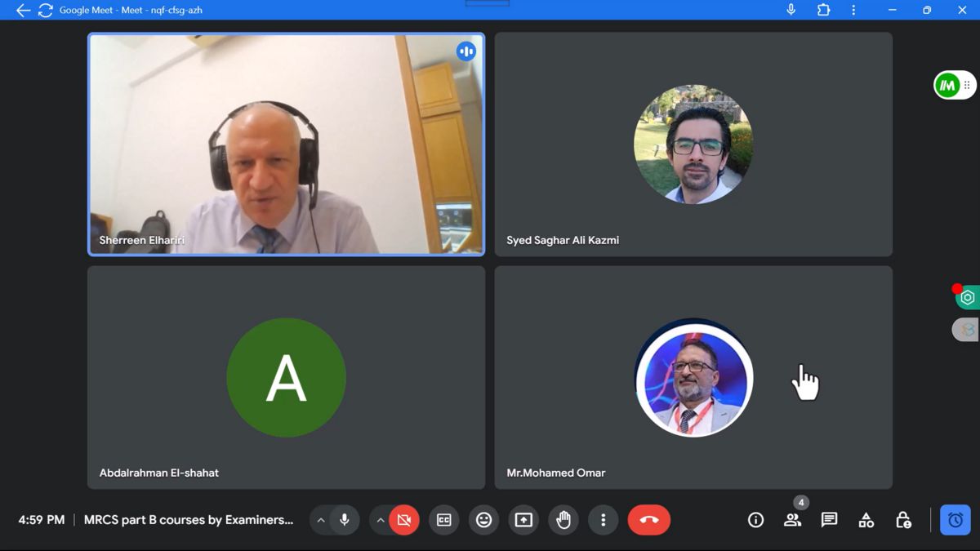The image size is (980, 551).
Task: Open the three-dot app menu in title bar
Action: pyautogui.click(x=853, y=10)
